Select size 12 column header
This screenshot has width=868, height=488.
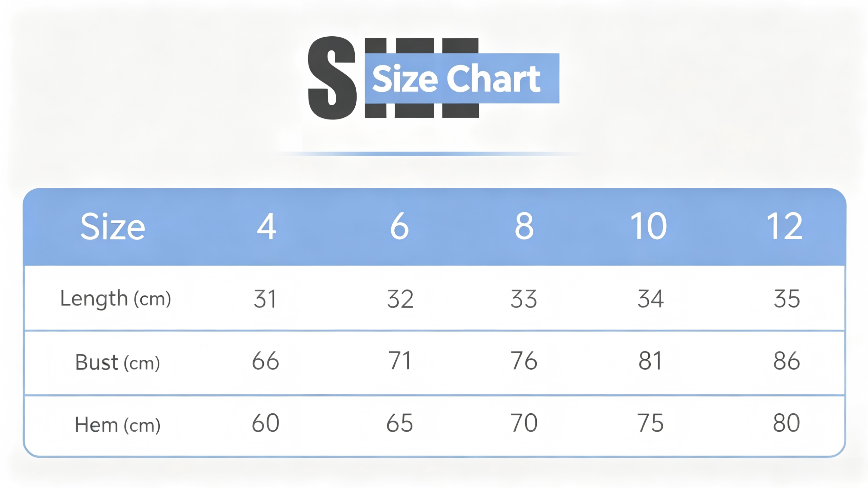(x=785, y=226)
